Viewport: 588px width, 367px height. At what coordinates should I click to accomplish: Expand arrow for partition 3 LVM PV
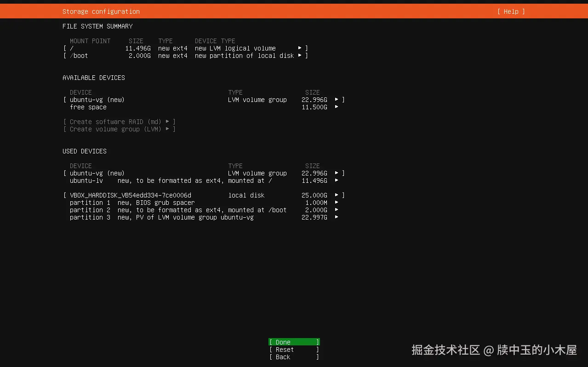337,217
